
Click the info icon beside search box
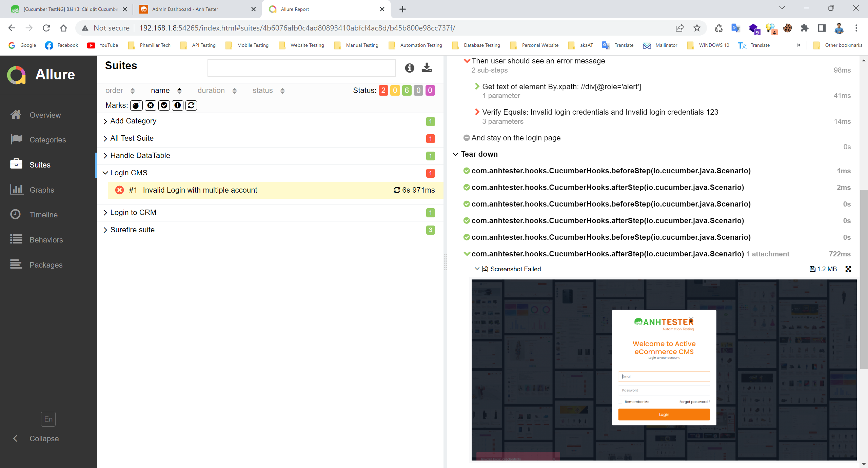(x=409, y=68)
